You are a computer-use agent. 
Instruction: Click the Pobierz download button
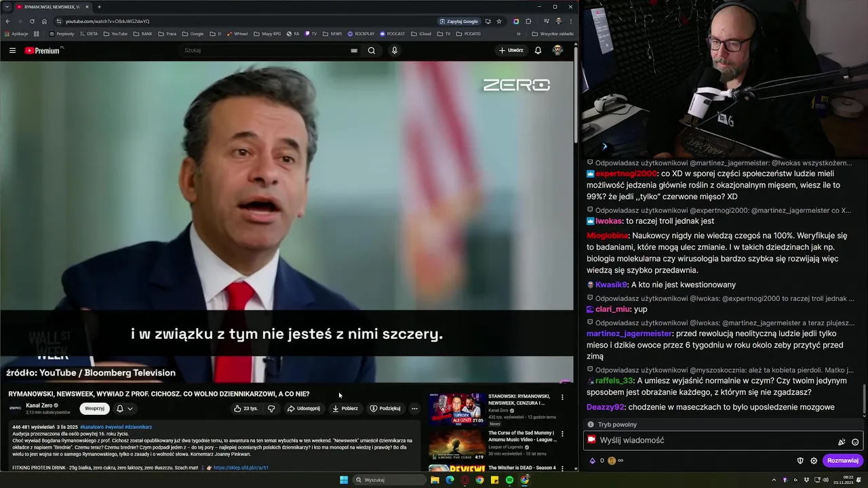tap(345, 409)
